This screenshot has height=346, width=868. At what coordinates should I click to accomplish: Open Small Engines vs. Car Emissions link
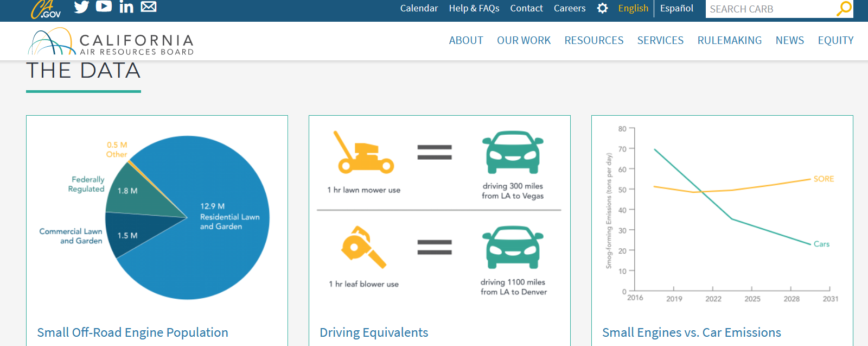pyautogui.click(x=692, y=332)
